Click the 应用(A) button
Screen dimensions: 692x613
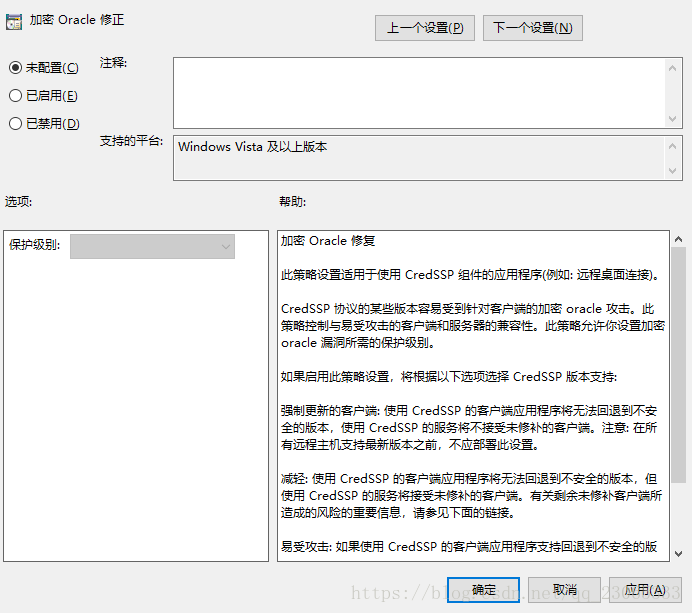pos(645,590)
